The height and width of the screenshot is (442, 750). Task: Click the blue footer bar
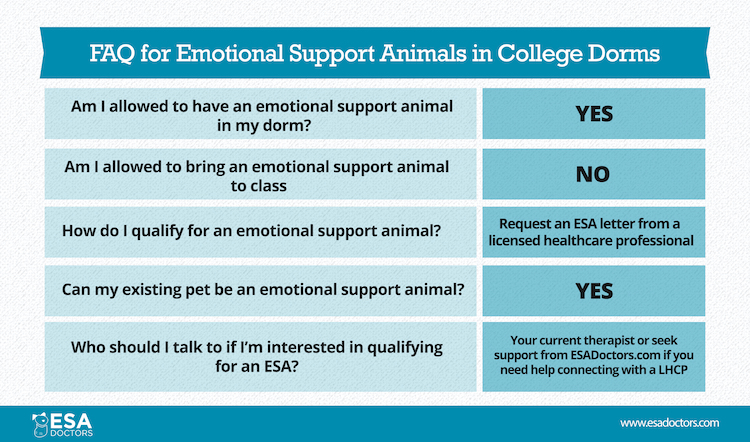click(x=375, y=424)
